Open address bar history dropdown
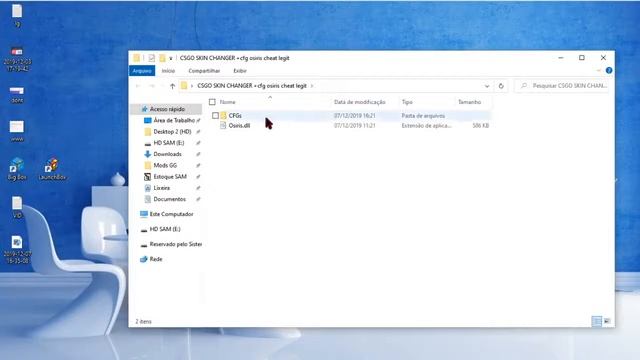Viewport: 640px width, 360px height. (487, 86)
